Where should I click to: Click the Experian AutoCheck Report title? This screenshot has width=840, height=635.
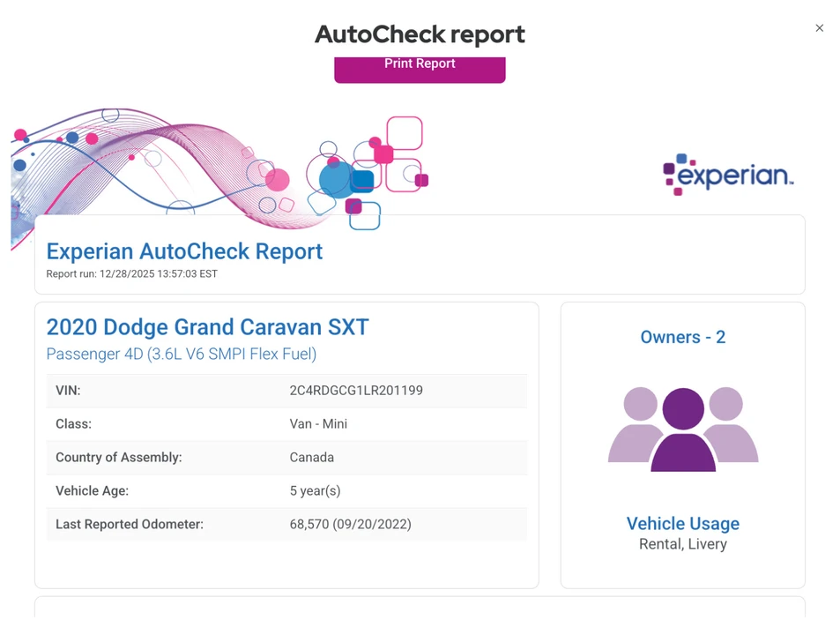pyautogui.click(x=184, y=251)
